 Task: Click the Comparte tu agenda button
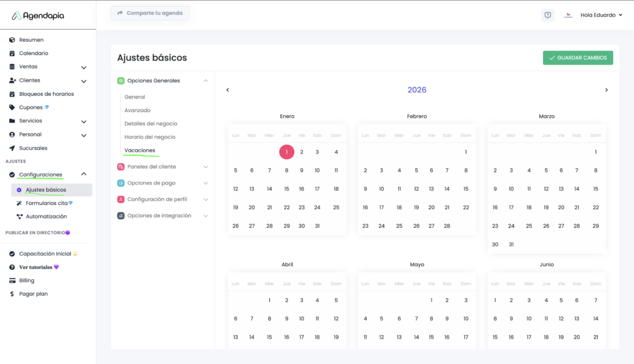150,13
